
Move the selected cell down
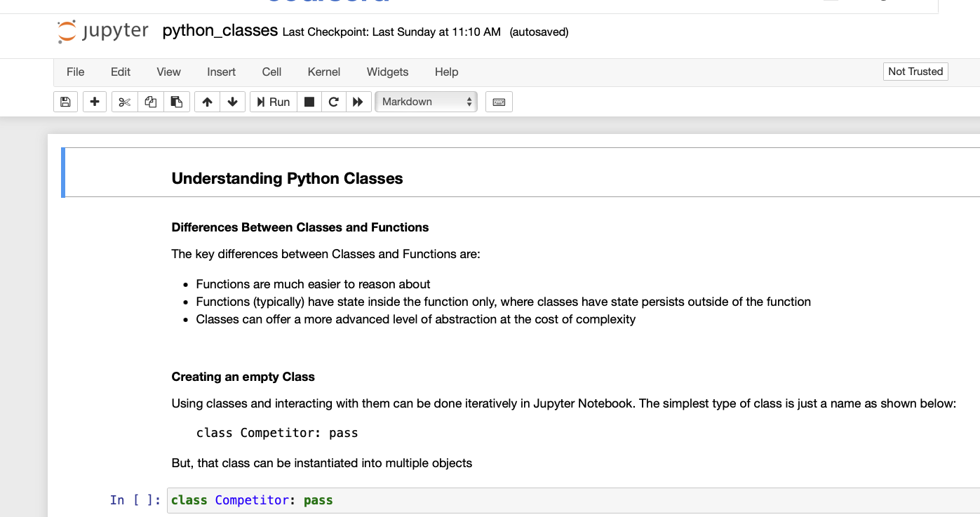click(x=233, y=102)
